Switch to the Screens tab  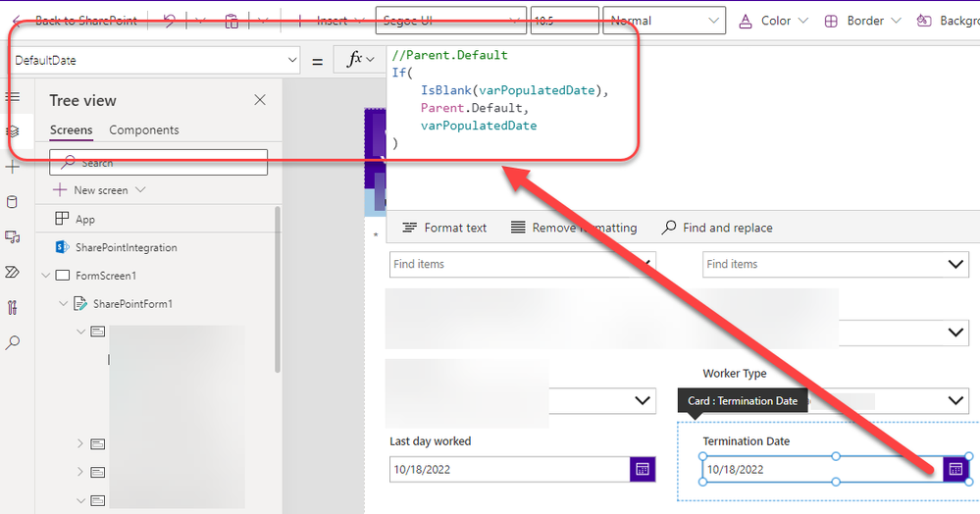coord(72,130)
